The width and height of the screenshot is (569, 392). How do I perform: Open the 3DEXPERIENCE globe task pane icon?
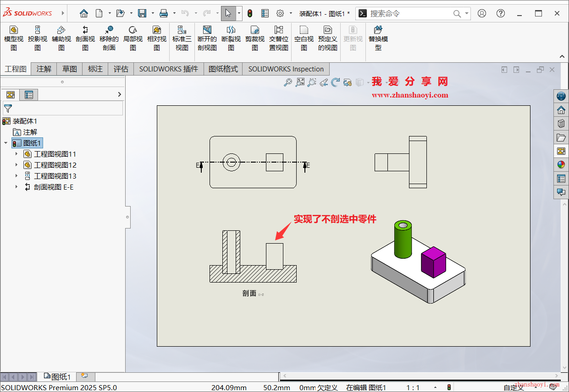tap(561, 96)
